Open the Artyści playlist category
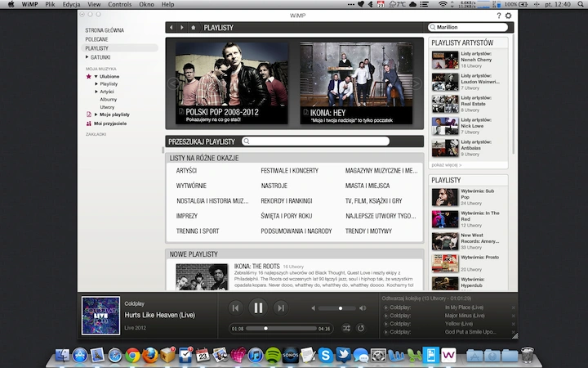Image resolution: width=588 pixels, height=368 pixels. 186,170
